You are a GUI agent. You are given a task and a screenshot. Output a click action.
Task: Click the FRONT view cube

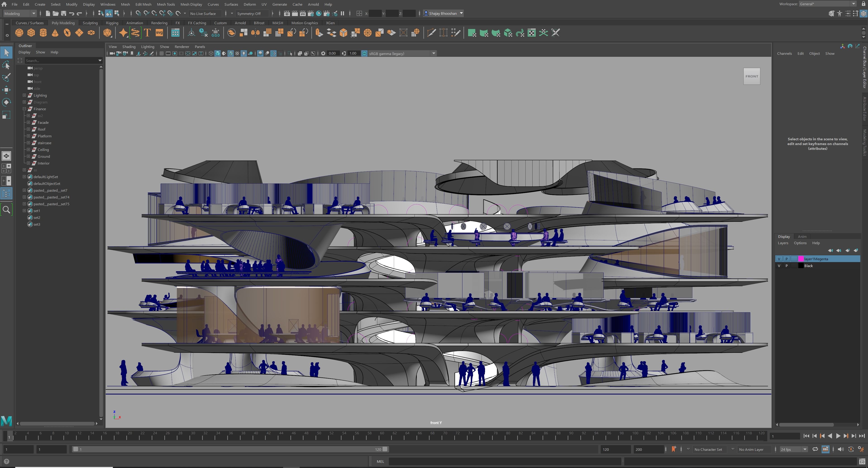point(751,76)
